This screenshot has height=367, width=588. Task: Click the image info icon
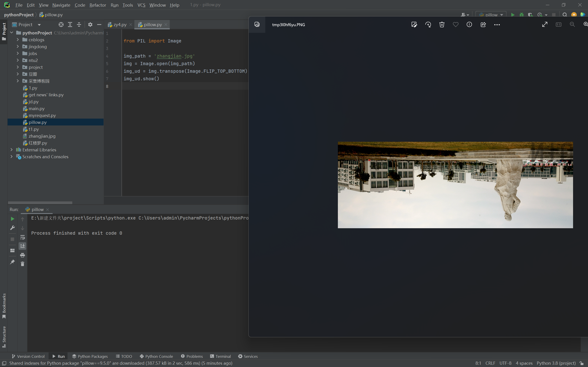click(469, 25)
